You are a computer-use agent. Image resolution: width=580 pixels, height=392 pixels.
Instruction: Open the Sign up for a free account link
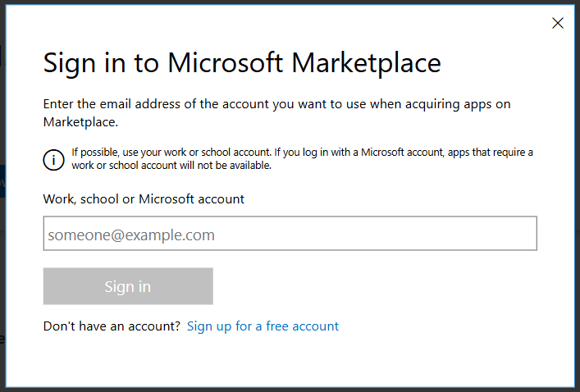point(263,326)
